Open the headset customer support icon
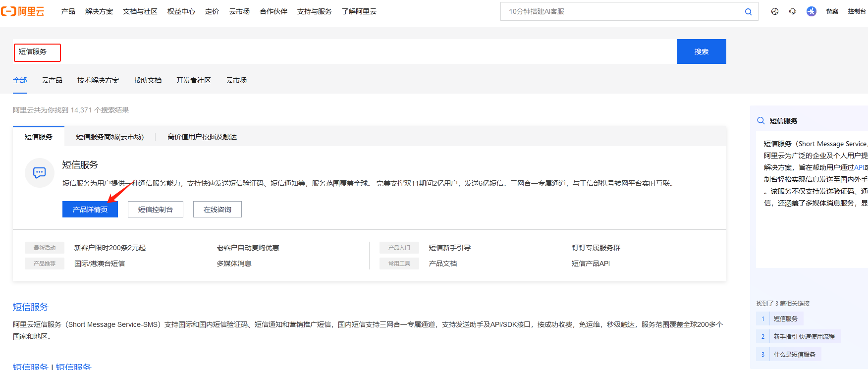This screenshot has width=868, height=370. click(x=793, y=11)
